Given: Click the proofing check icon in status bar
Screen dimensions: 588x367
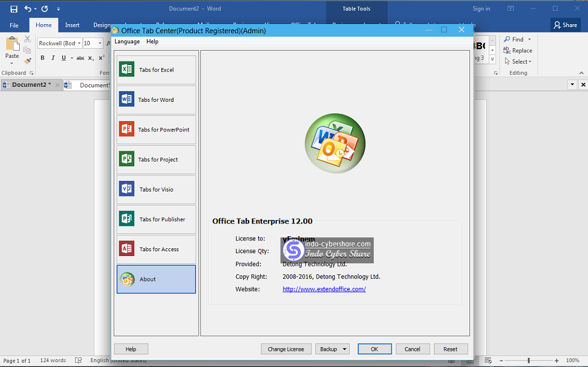Looking at the screenshot, I should [78, 360].
